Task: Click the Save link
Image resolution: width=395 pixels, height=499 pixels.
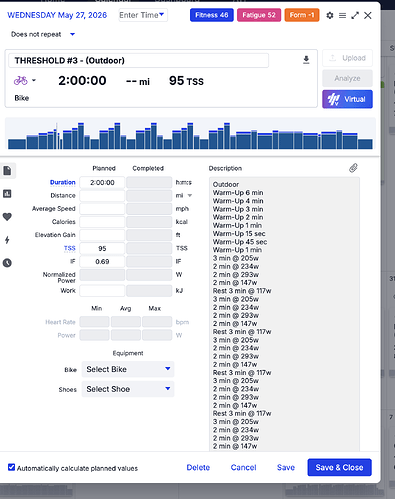Action: coord(286,467)
